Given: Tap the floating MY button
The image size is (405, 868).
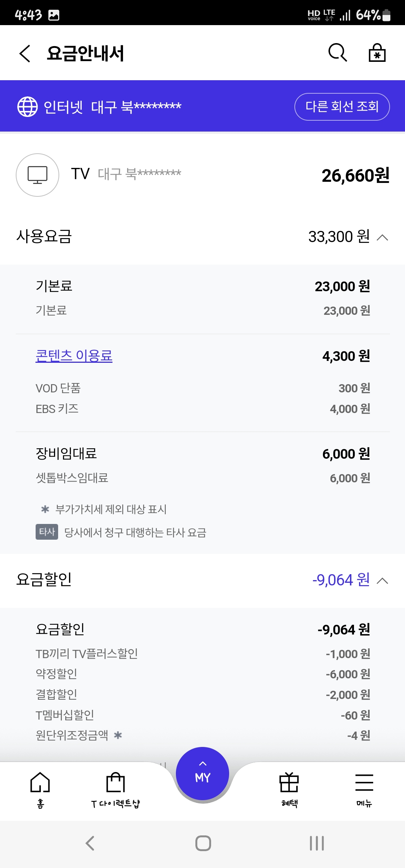Looking at the screenshot, I should point(202,774).
